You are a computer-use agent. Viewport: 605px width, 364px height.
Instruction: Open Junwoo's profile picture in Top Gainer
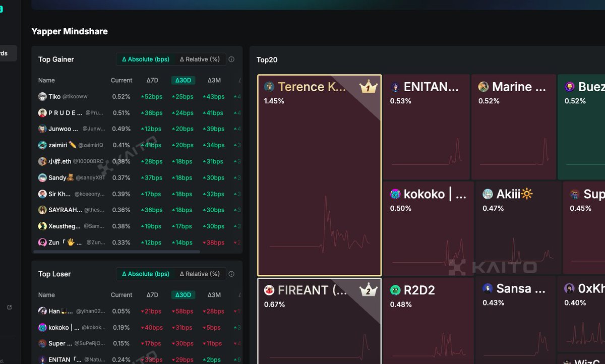point(43,129)
